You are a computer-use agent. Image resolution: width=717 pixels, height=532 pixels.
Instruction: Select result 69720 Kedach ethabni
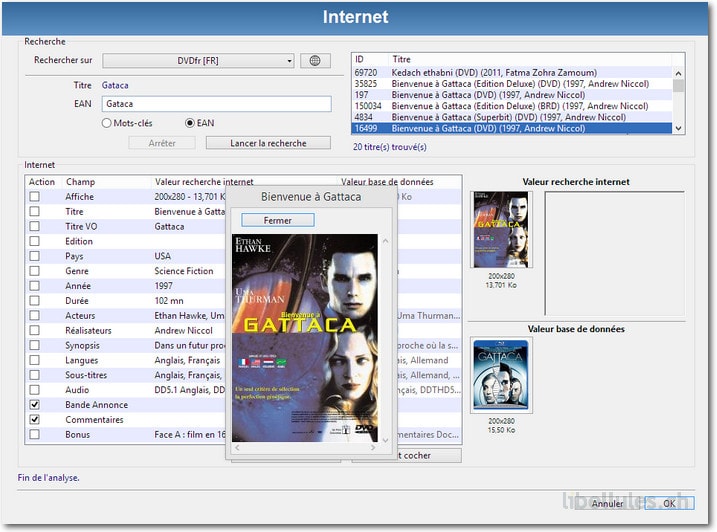tap(512, 73)
